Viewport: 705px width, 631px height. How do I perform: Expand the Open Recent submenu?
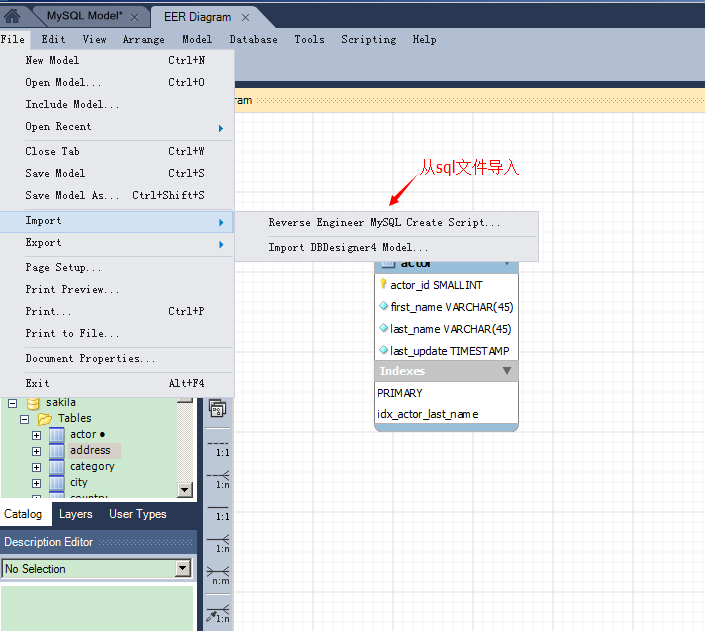click(x=117, y=127)
